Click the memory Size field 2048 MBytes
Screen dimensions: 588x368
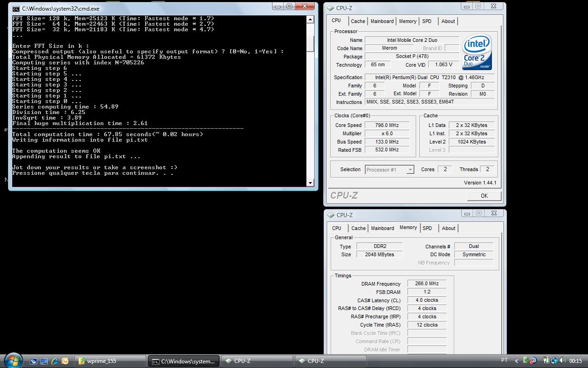click(x=380, y=254)
